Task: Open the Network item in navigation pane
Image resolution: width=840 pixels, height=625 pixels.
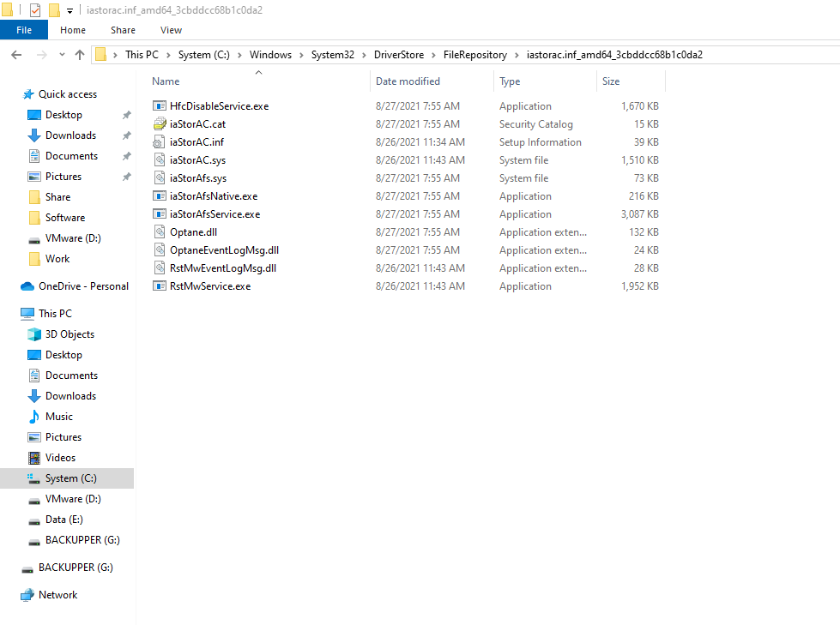Action: [59, 594]
